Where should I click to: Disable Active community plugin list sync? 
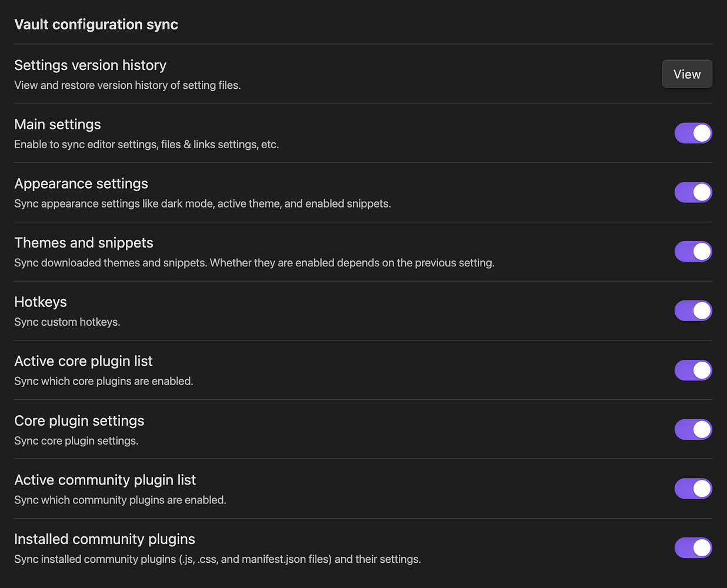[x=693, y=489]
